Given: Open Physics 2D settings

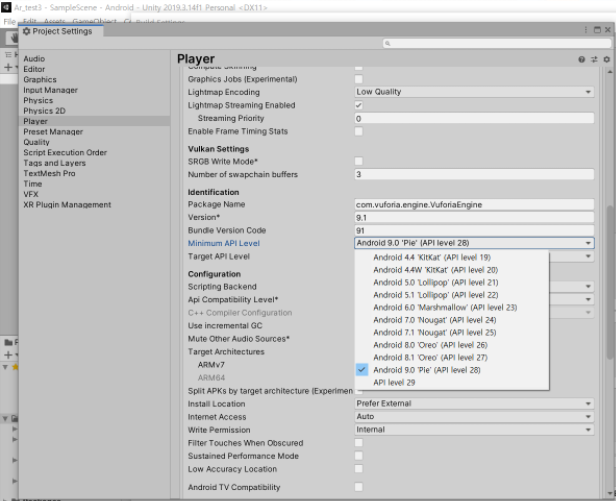Looking at the screenshot, I should click(44, 111).
